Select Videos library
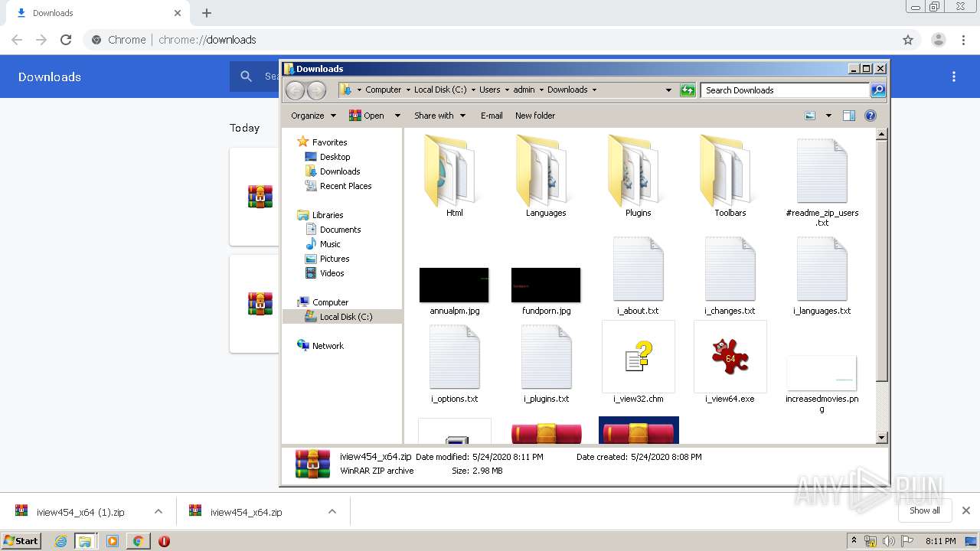 [x=325, y=273]
